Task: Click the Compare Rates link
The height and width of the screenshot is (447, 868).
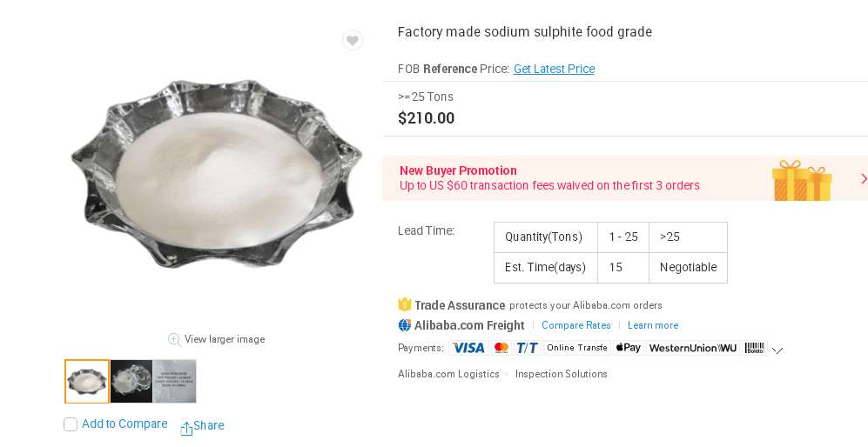Action: 576,325
